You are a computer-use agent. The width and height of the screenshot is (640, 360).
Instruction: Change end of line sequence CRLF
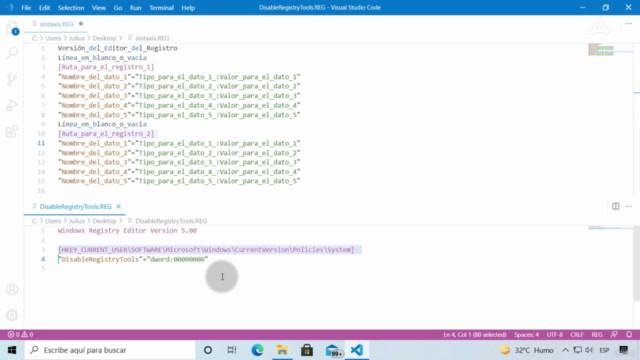tap(577, 334)
